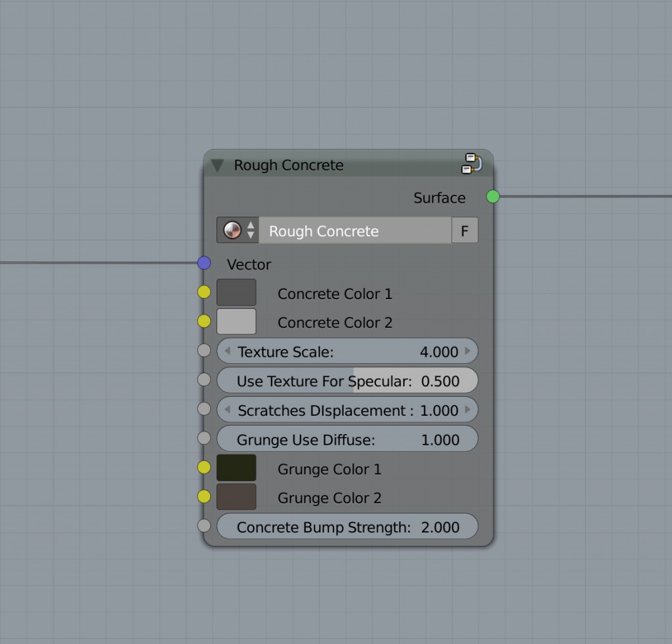Click the material preview sphere icon
This screenshot has width=672, height=644.
232,231
